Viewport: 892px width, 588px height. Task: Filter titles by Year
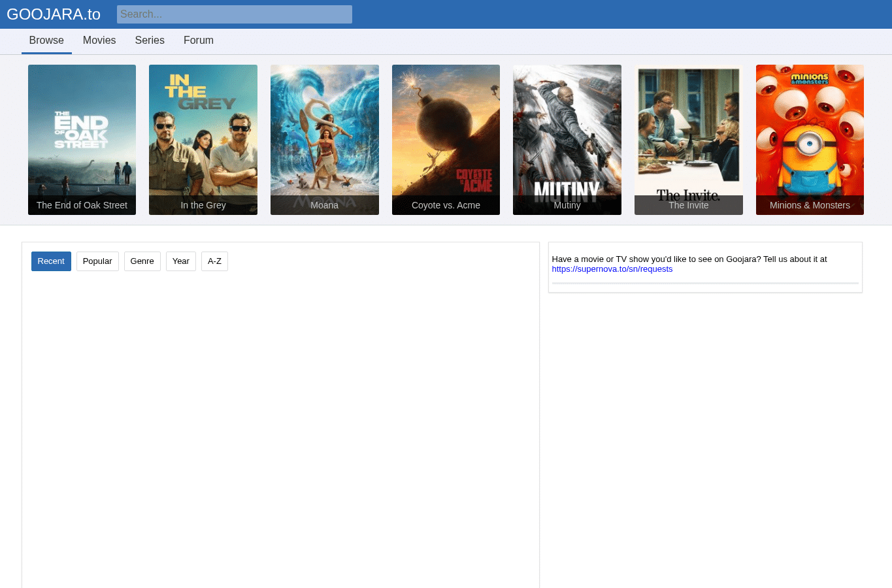pyautogui.click(x=181, y=261)
